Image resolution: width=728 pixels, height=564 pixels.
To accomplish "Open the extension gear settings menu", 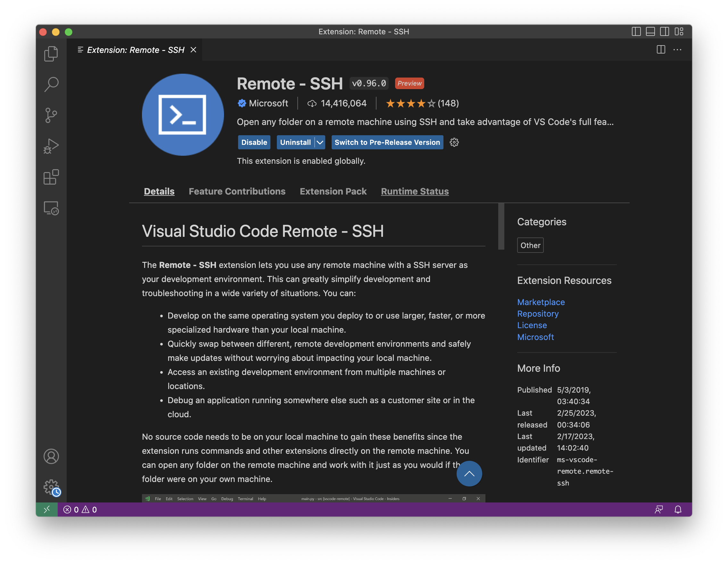I will click(454, 142).
